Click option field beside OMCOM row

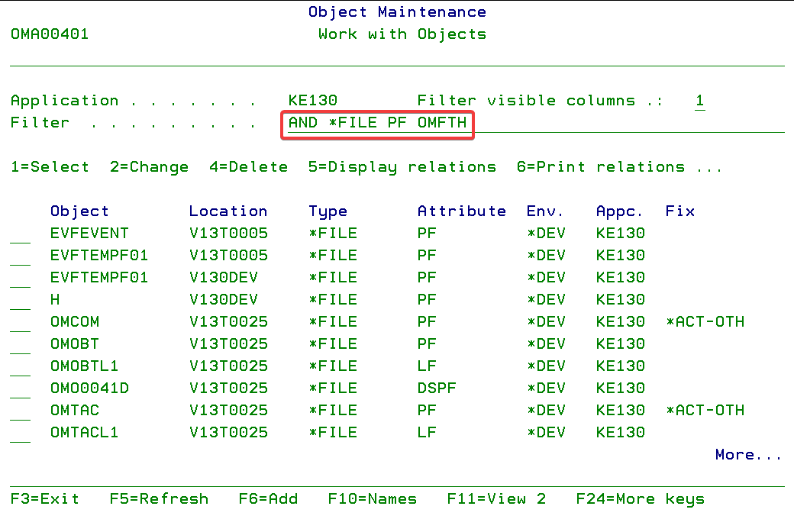point(21,322)
